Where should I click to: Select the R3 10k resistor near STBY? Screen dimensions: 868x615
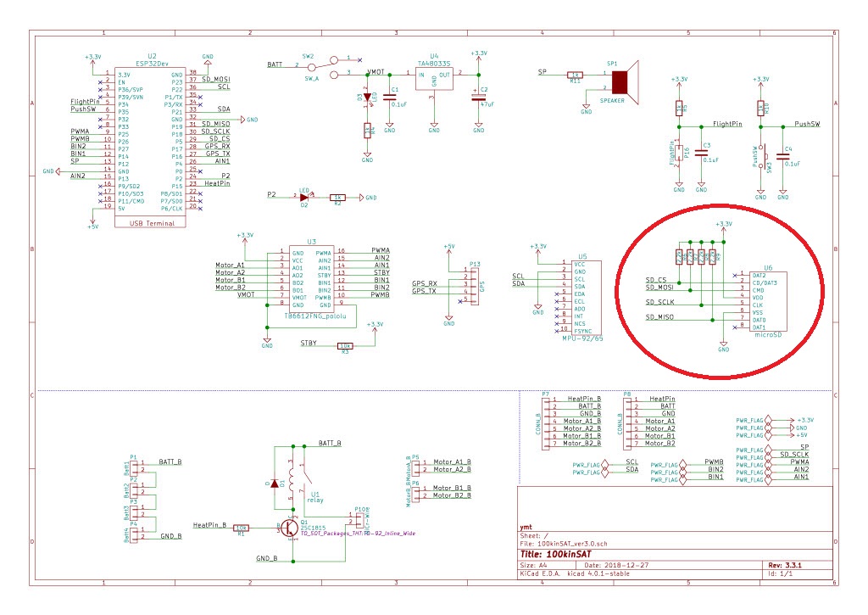coord(344,345)
